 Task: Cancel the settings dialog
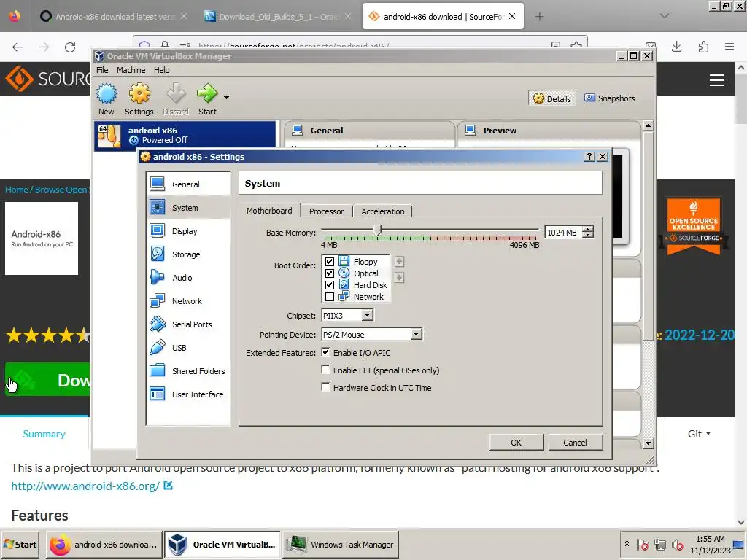click(575, 443)
